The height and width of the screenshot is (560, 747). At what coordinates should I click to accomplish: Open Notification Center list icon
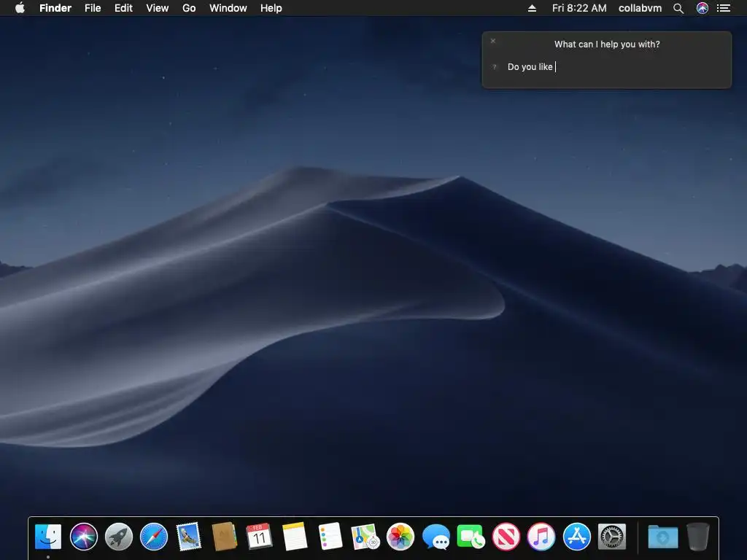click(724, 8)
